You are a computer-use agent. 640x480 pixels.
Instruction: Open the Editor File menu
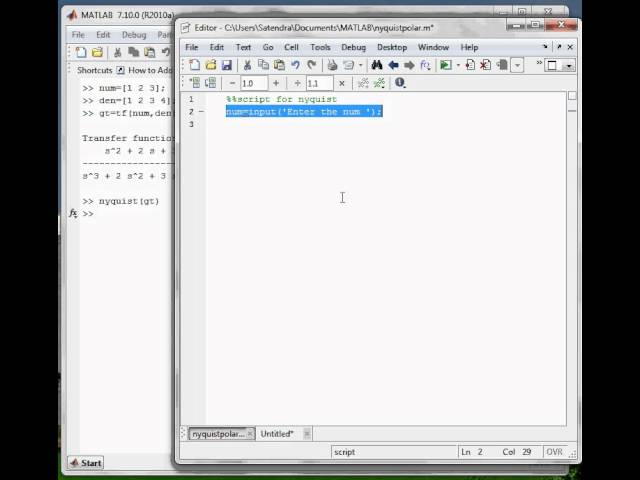point(191,47)
